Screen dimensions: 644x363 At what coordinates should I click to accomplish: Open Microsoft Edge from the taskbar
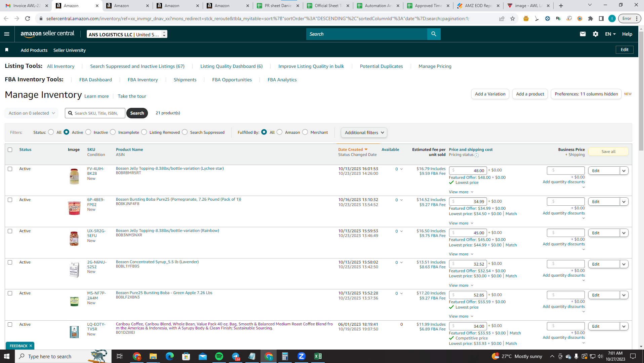(x=170, y=356)
